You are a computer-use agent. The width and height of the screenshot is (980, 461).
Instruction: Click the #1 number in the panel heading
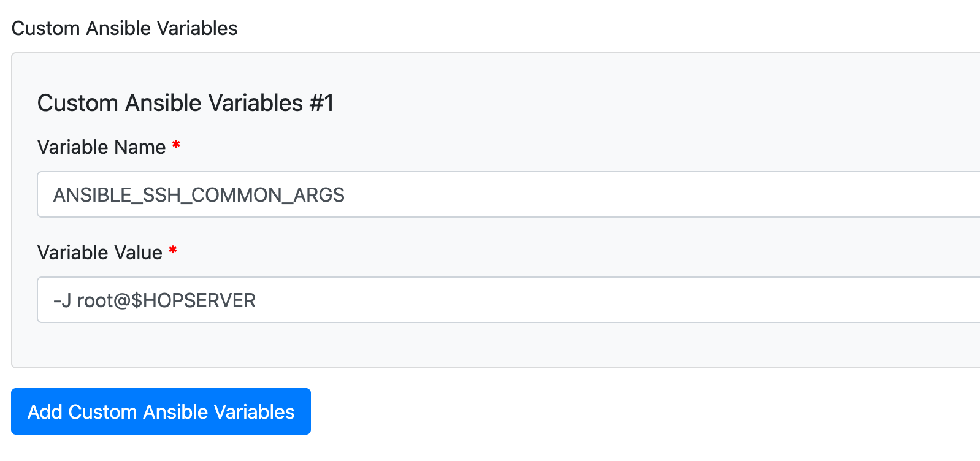(x=321, y=103)
